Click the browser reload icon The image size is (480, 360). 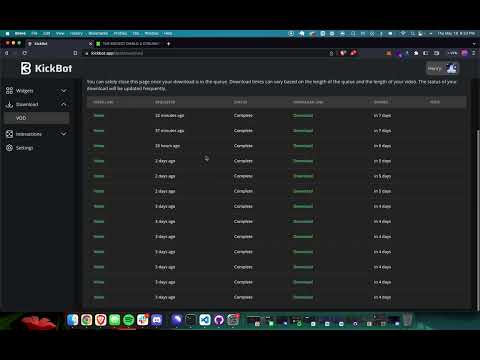[x=25, y=53]
